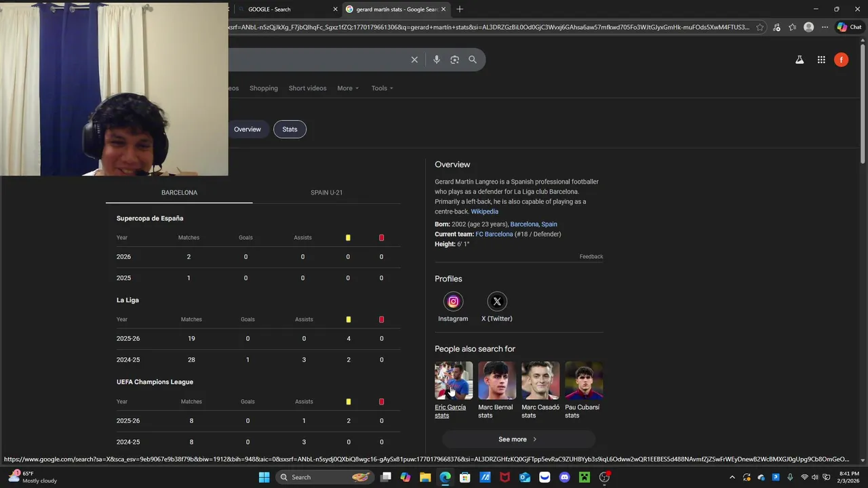
Task: Click the 'La Liga' competition heading
Action: pos(127,300)
